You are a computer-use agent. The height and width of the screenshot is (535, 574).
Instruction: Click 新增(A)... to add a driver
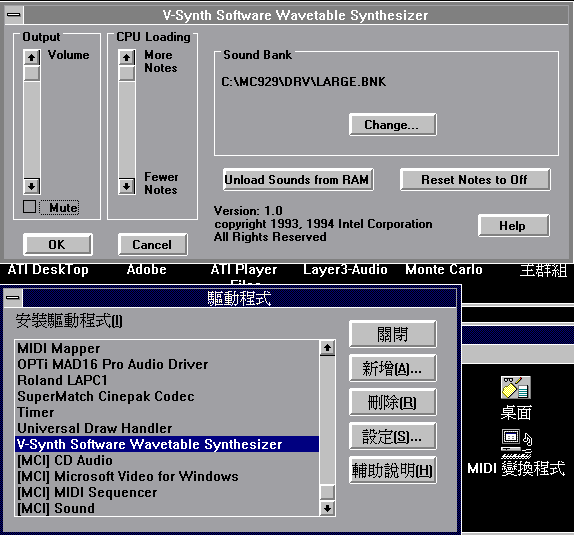(392, 368)
